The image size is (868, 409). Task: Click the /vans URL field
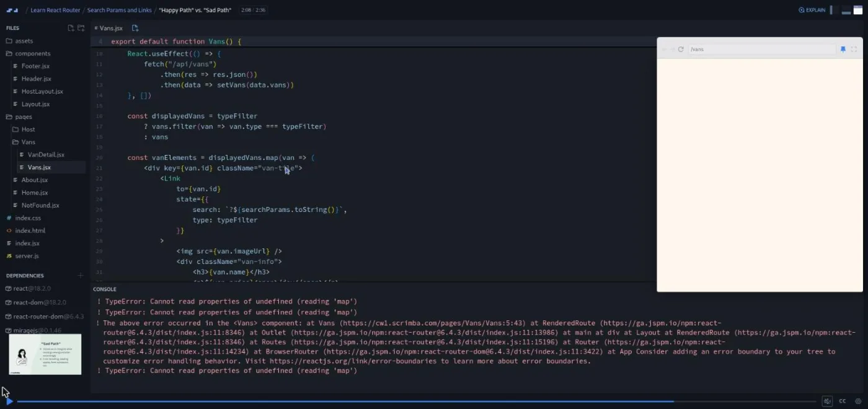click(762, 49)
